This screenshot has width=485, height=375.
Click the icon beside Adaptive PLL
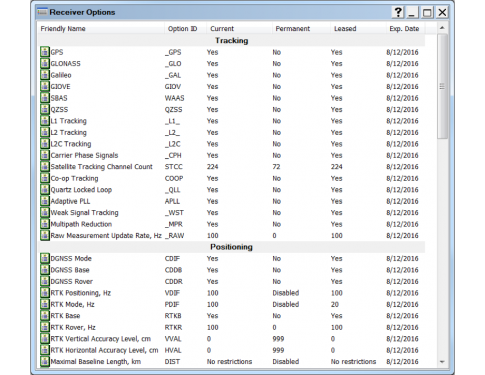[x=45, y=201]
